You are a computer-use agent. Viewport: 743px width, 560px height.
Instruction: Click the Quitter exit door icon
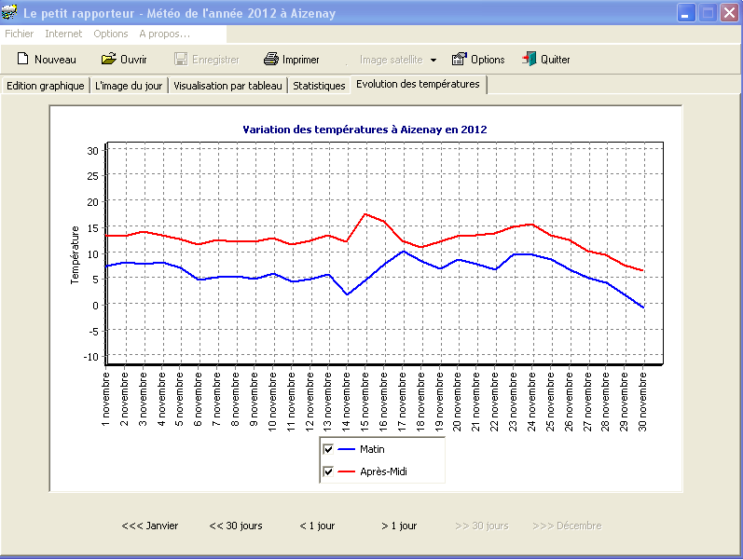(529, 60)
